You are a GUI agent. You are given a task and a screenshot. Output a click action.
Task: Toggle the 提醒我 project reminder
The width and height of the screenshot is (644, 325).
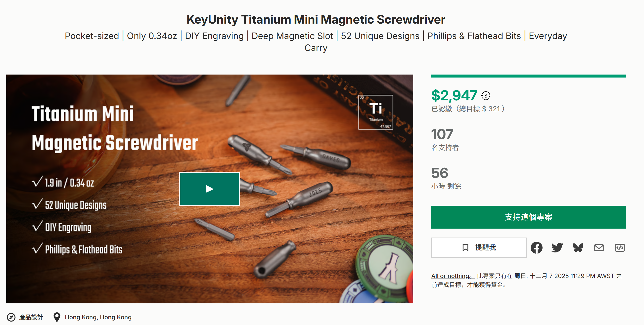tap(478, 247)
